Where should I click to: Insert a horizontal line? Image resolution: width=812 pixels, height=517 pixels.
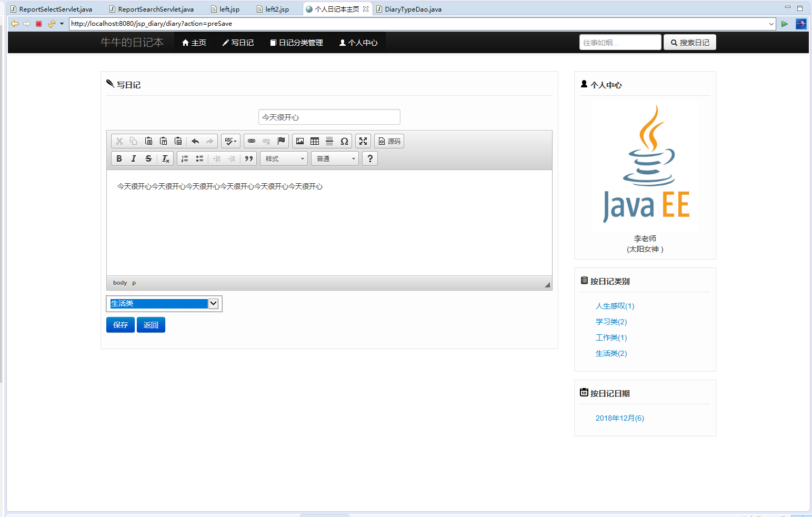tap(329, 141)
